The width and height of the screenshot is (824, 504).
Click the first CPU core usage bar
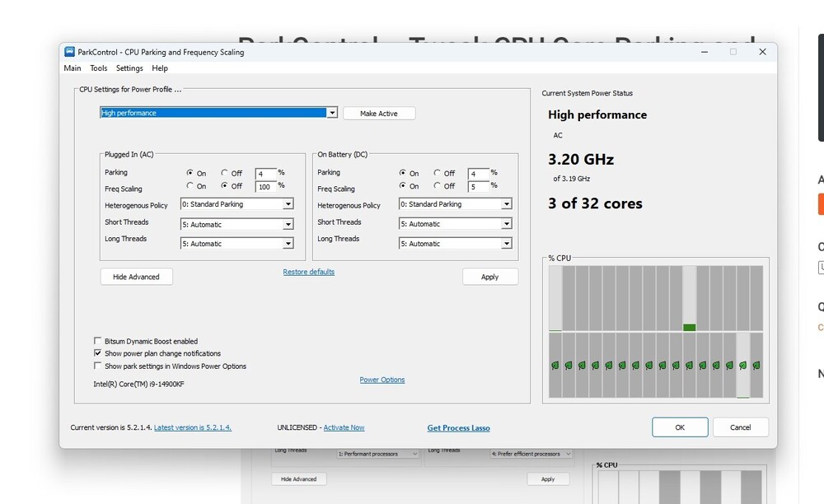click(555, 298)
